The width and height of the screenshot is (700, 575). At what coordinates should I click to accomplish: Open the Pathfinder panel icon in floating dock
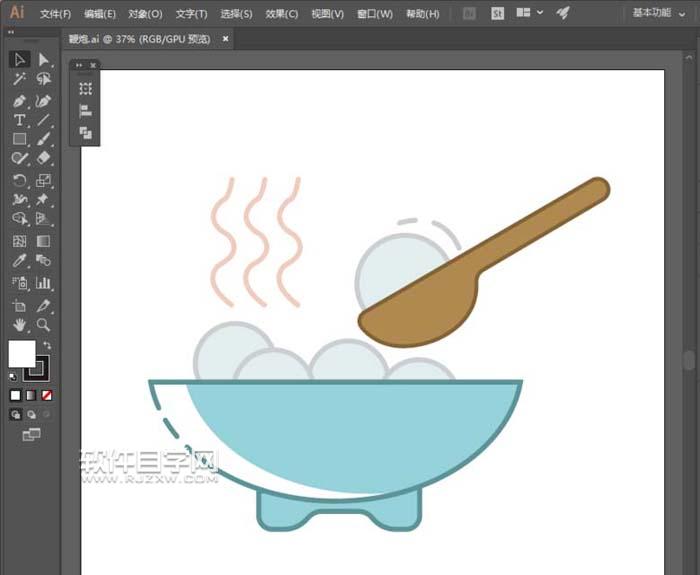[x=85, y=133]
